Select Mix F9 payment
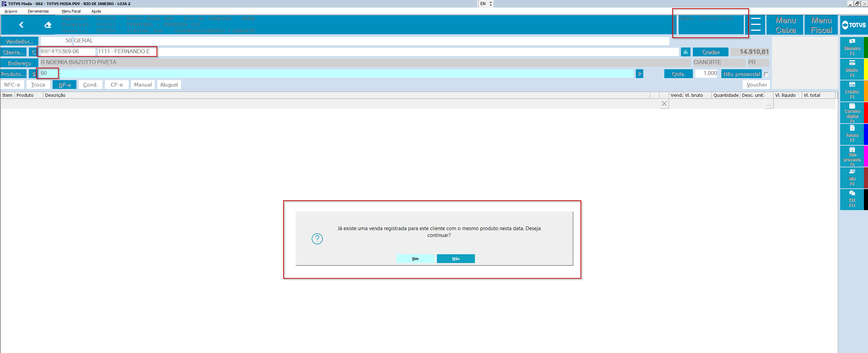868x353 pixels. [x=852, y=178]
